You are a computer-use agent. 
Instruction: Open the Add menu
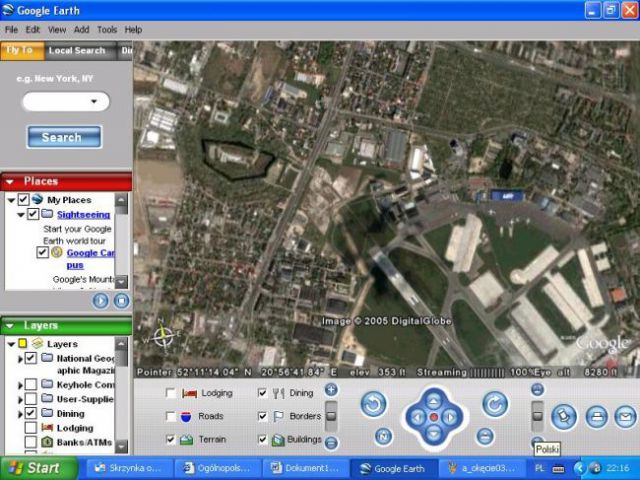(x=81, y=29)
